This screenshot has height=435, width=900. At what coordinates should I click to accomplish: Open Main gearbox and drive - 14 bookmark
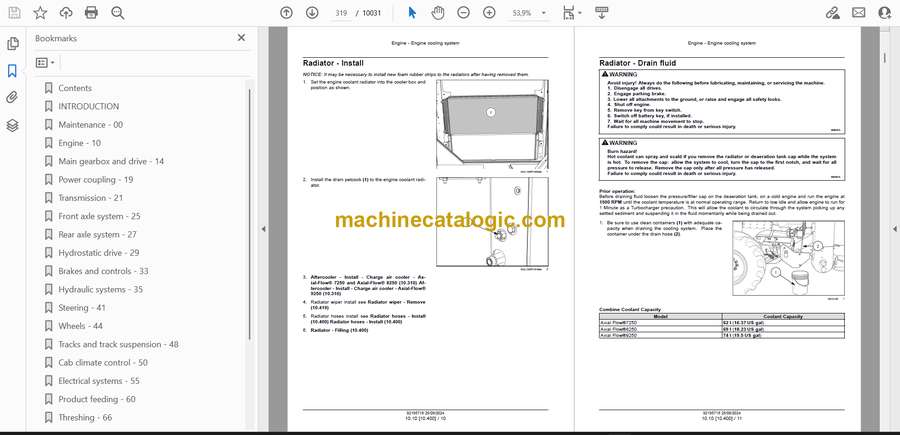111,161
